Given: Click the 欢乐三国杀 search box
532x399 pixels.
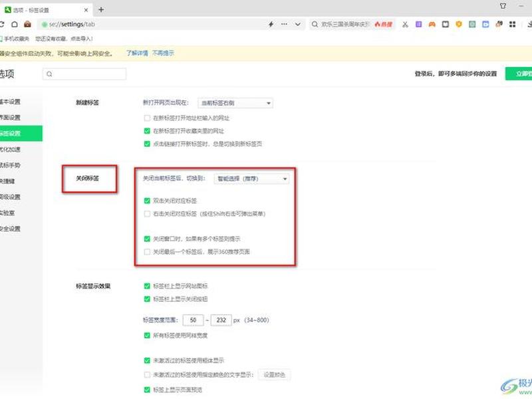Looking at the screenshot, I should [345, 24].
